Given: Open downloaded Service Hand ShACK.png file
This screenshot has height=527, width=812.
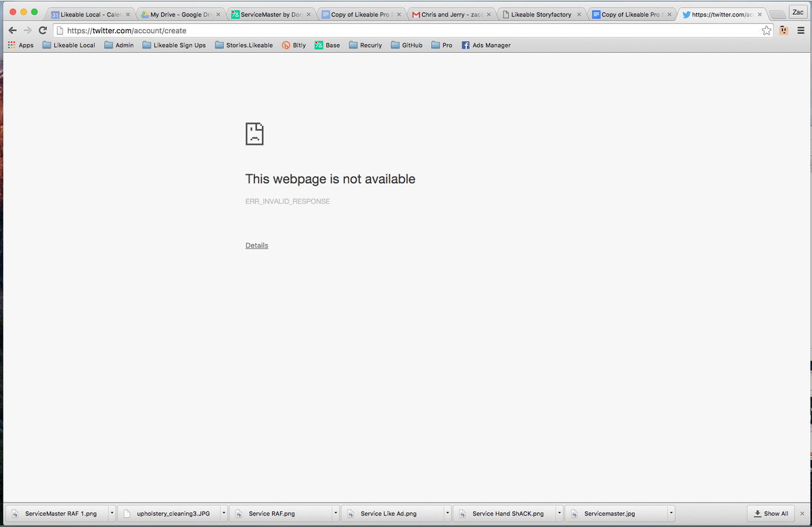Looking at the screenshot, I should click(x=504, y=513).
